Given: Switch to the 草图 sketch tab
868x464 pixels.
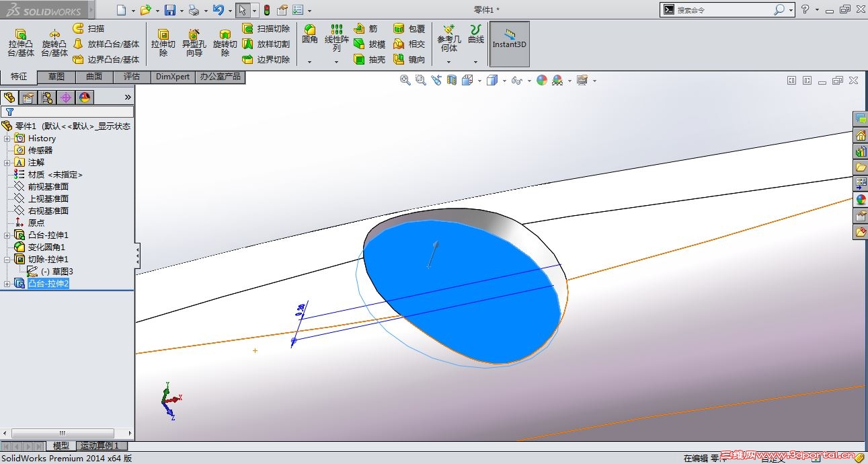Looking at the screenshot, I should 56,77.
